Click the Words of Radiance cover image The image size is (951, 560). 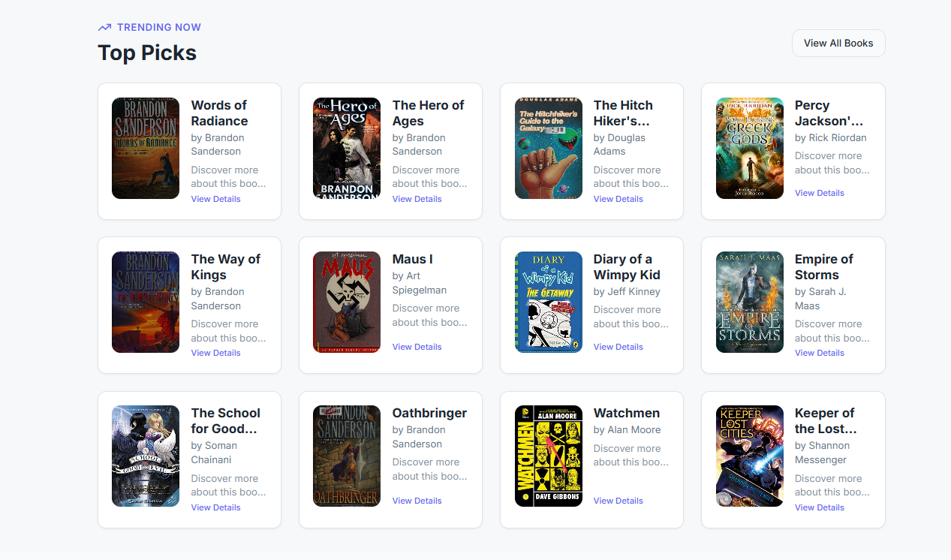click(x=145, y=148)
